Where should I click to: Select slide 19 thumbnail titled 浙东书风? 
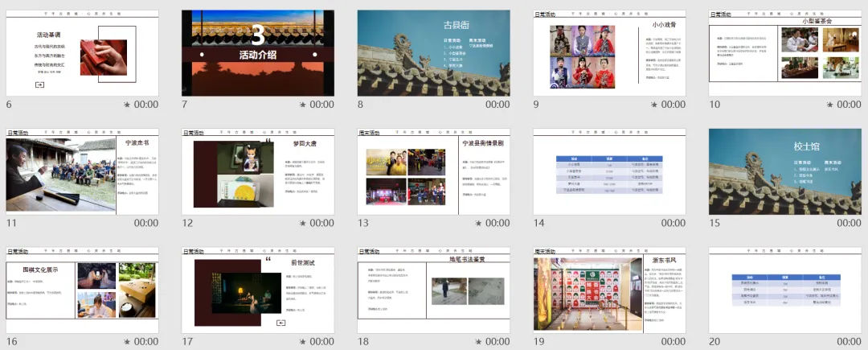(609, 290)
